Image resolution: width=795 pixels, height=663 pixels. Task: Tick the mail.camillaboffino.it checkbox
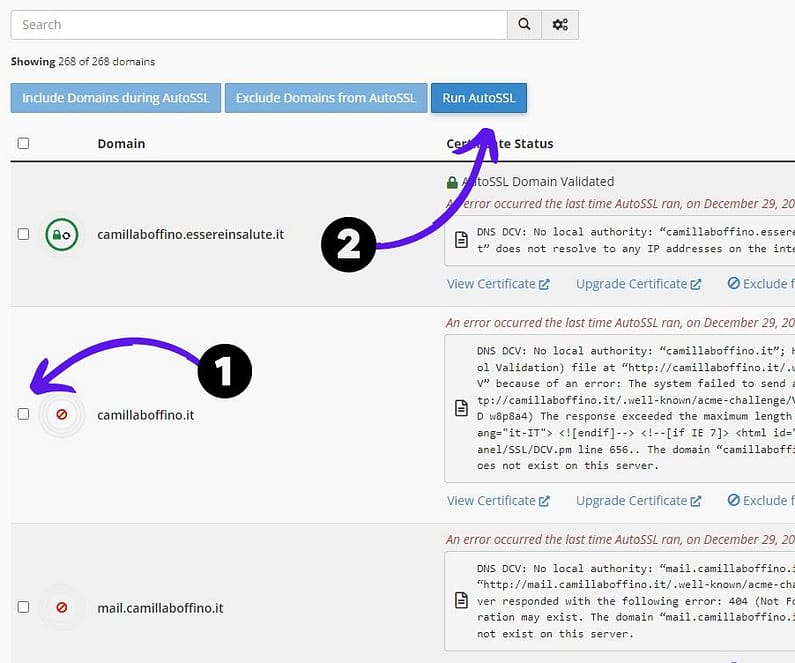click(x=23, y=607)
